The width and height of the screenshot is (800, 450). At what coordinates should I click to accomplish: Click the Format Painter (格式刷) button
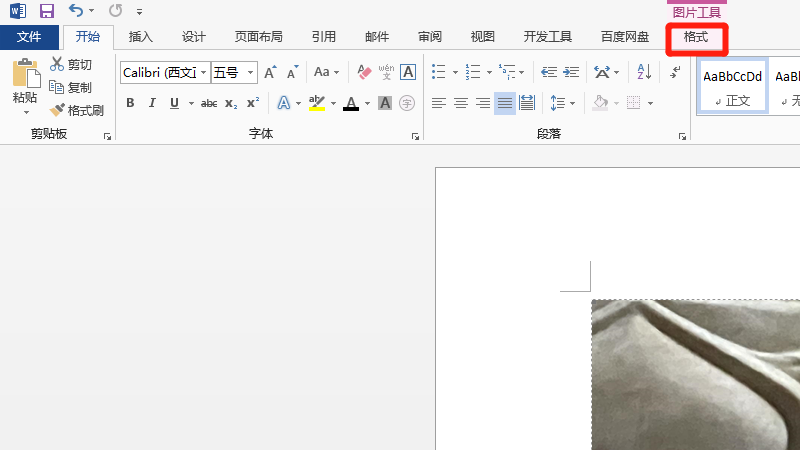click(78, 110)
